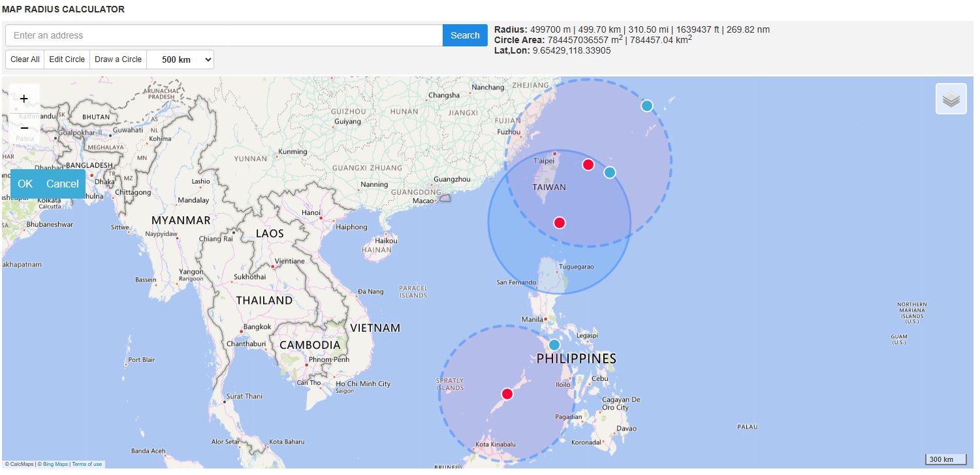
Task: Click the PALAU label
Action: pos(748,427)
